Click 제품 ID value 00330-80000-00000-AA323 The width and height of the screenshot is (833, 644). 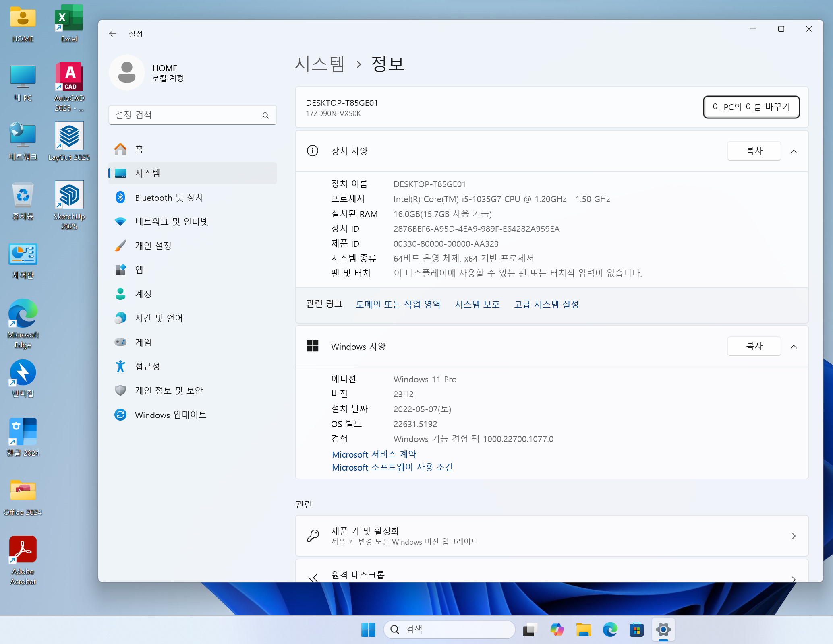pos(446,244)
